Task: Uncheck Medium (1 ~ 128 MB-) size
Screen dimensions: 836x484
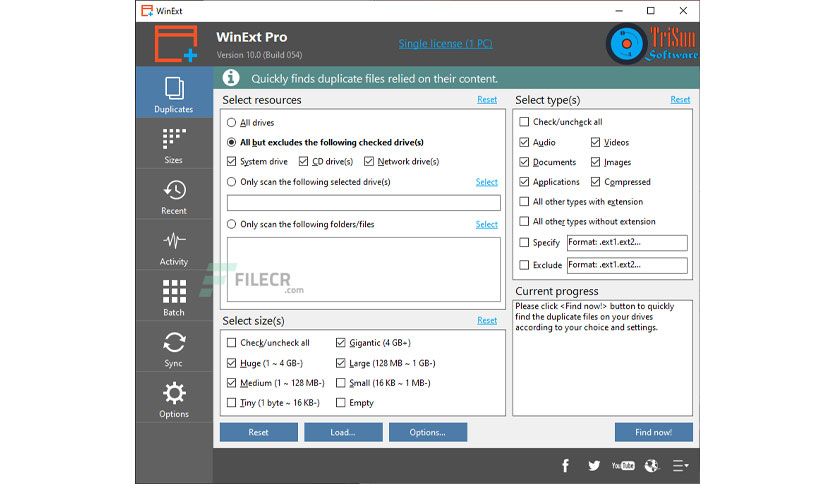Action: pos(231,383)
